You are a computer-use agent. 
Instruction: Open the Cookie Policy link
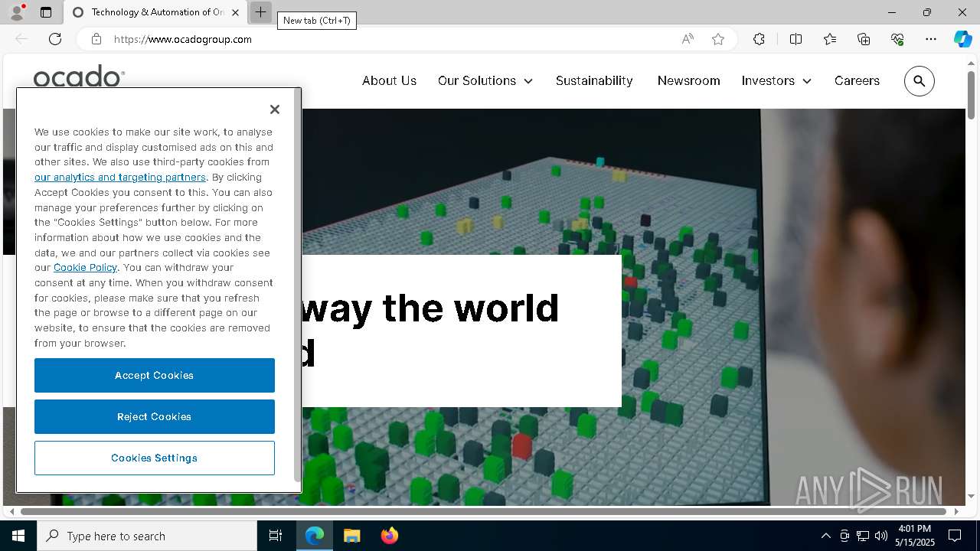pyautogui.click(x=85, y=267)
